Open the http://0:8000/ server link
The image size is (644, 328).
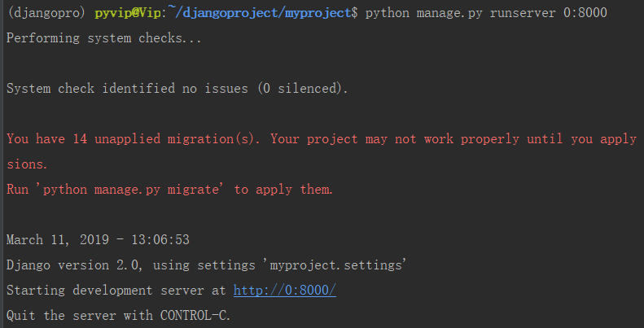pos(285,291)
